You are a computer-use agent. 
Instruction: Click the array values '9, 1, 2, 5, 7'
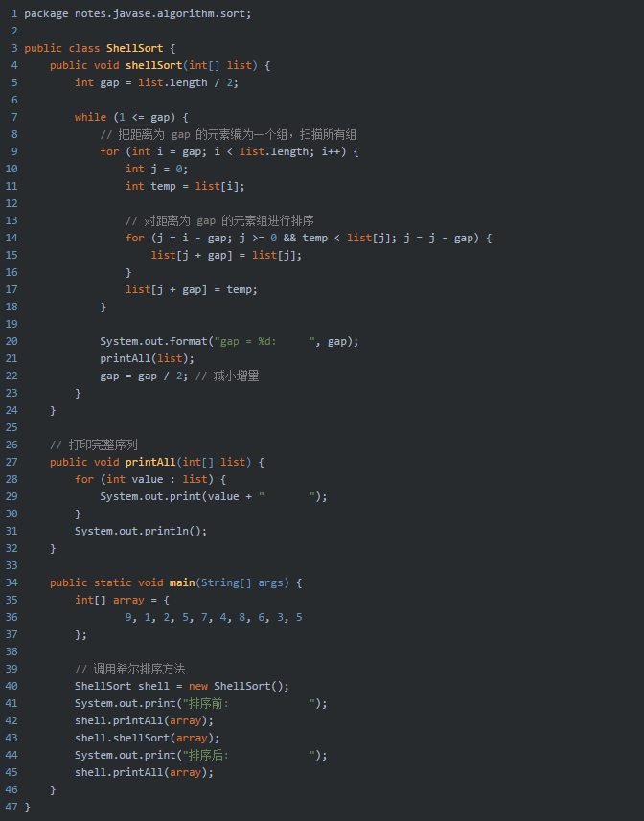point(169,617)
